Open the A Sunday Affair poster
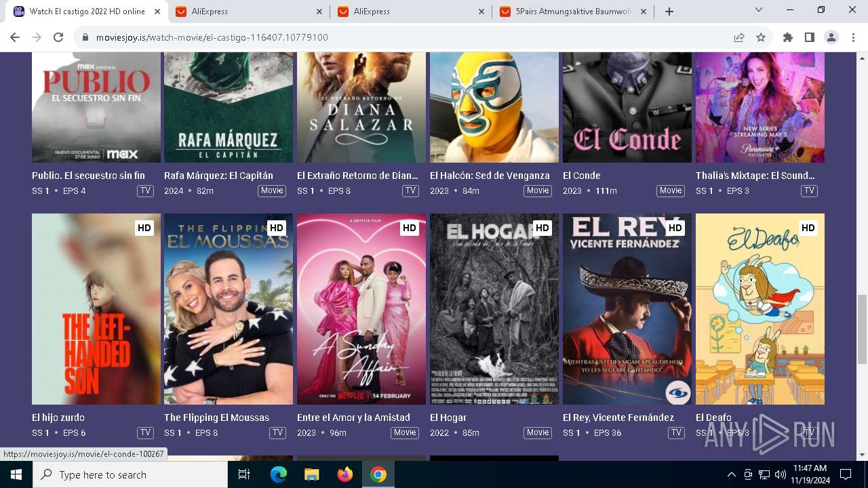Viewport: 868px width, 488px height. tap(361, 309)
